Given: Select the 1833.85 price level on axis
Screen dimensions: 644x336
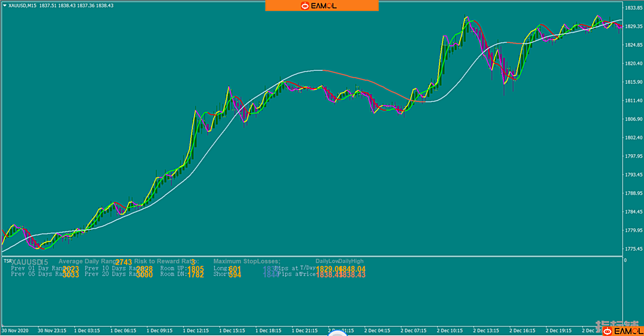Looking at the screenshot, I should [633, 8].
